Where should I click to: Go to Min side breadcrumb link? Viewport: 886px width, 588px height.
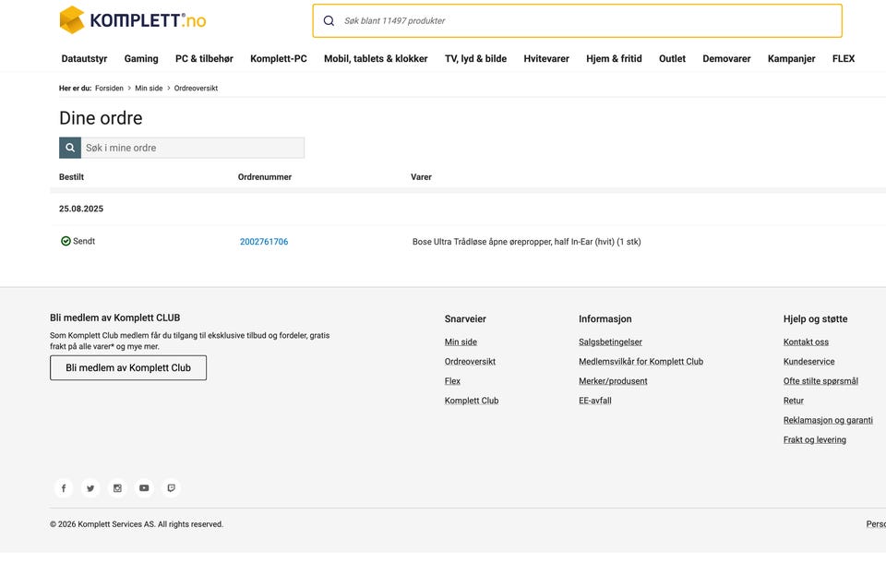click(149, 89)
